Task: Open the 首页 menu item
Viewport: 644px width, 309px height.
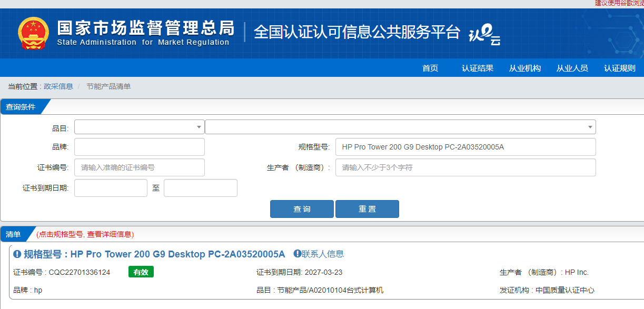Action: coord(430,68)
